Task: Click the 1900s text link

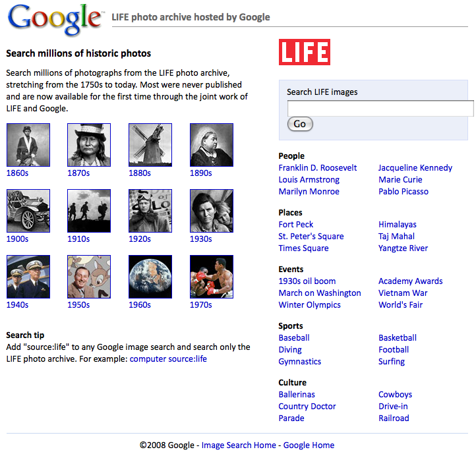Action: click(x=17, y=239)
